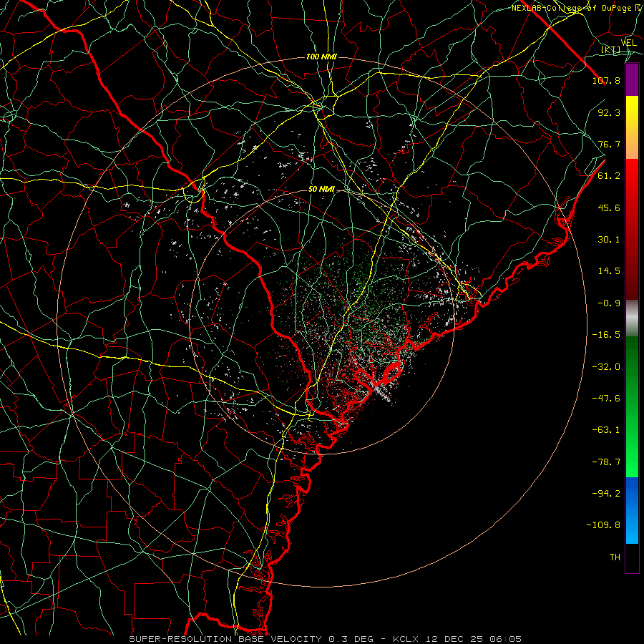Click the 100 NMI range ring label
The height and width of the screenshot is (644, 644).
click(x=321, y=57)
